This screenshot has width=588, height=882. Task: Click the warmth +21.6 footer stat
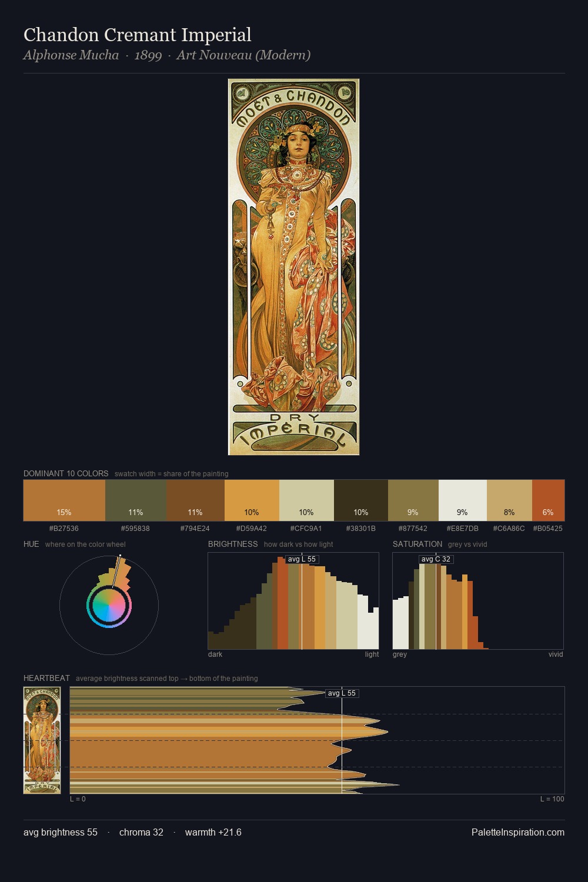click(x=213, y=833)
